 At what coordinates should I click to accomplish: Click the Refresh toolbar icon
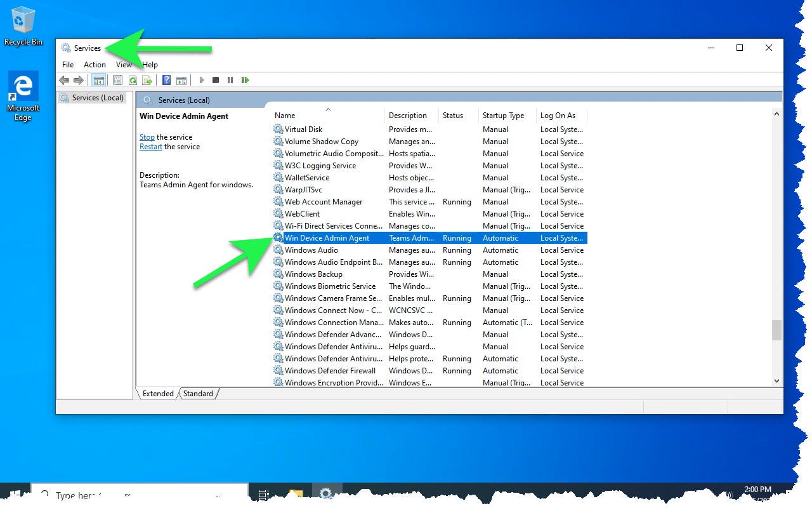(x=133, y=80)
